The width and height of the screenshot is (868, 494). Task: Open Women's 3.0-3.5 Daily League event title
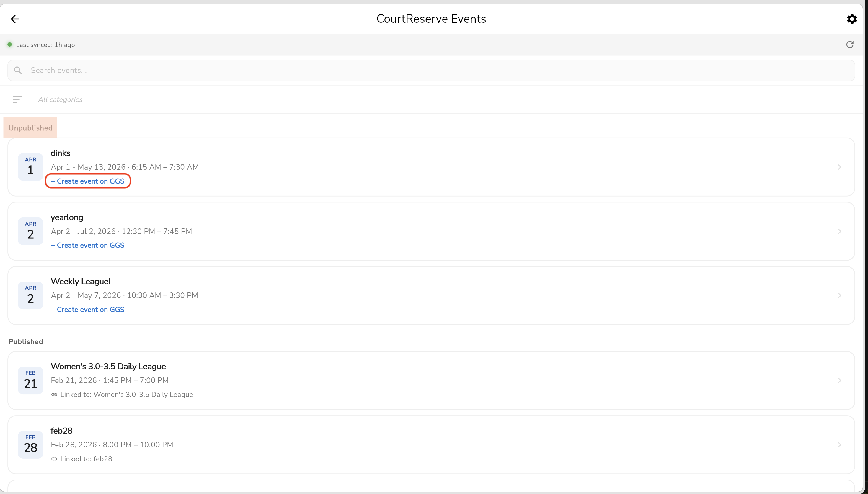(108, 367)
